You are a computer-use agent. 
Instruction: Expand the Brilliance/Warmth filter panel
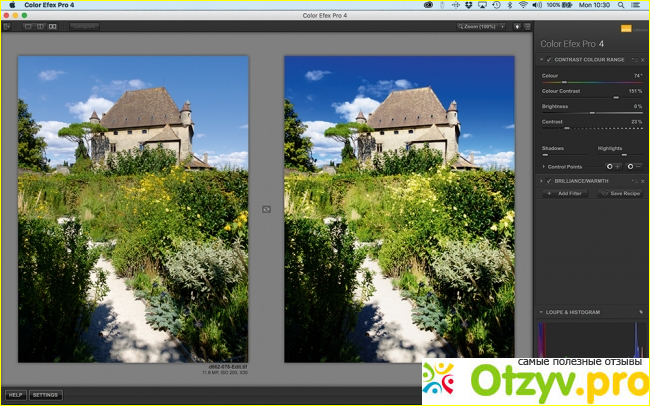542,180
